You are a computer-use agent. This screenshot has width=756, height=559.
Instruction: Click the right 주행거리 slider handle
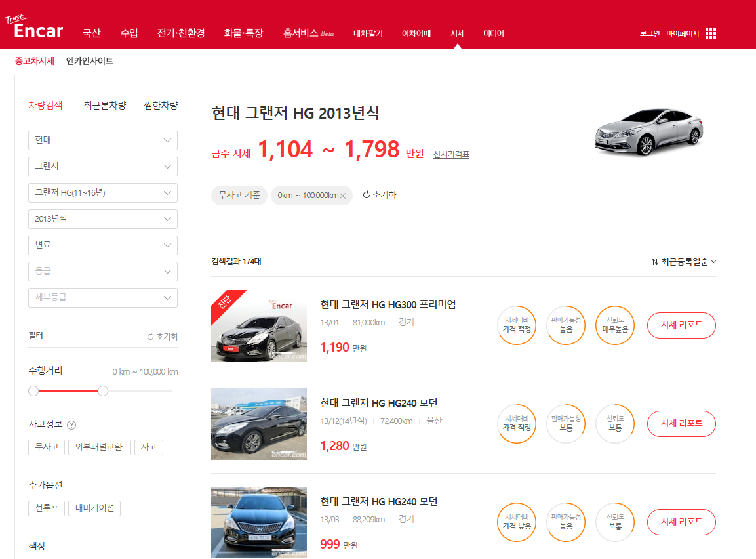[x=103, y=391]
